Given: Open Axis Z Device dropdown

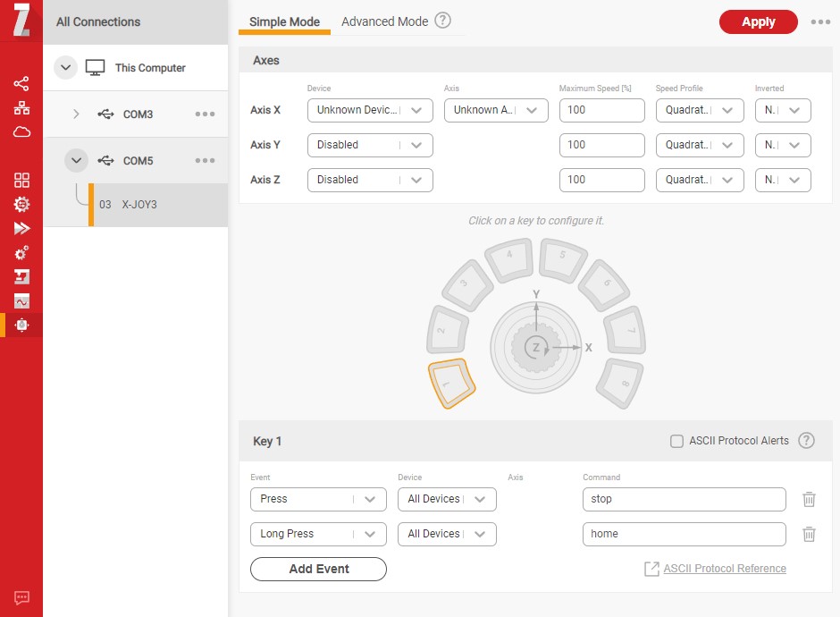Looking at the screenshot, I should coord(370,180).
